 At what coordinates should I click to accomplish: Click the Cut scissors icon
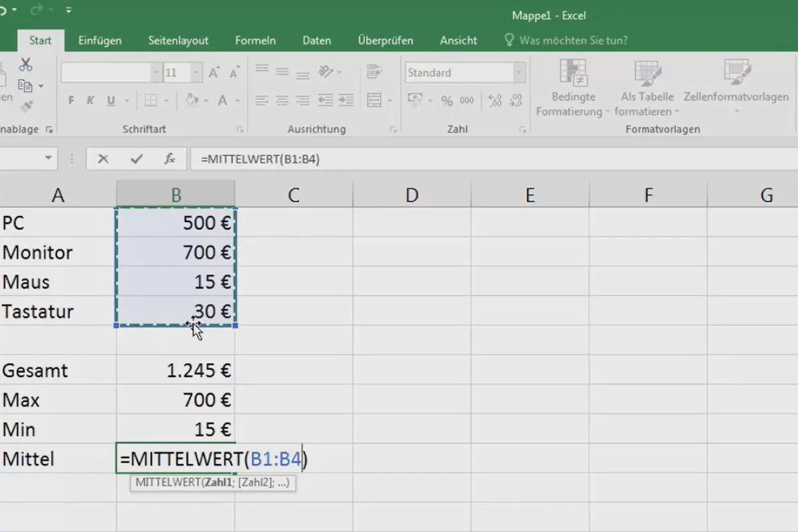26,65
